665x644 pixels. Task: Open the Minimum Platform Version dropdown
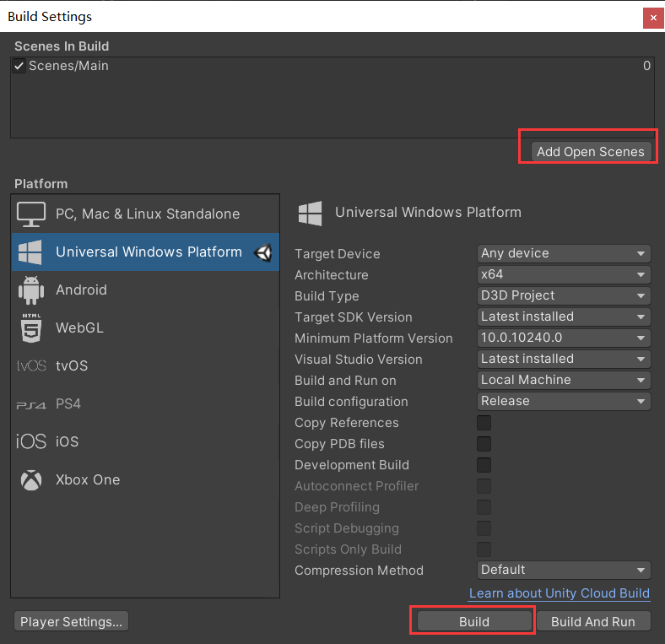(x=564, y=338)
